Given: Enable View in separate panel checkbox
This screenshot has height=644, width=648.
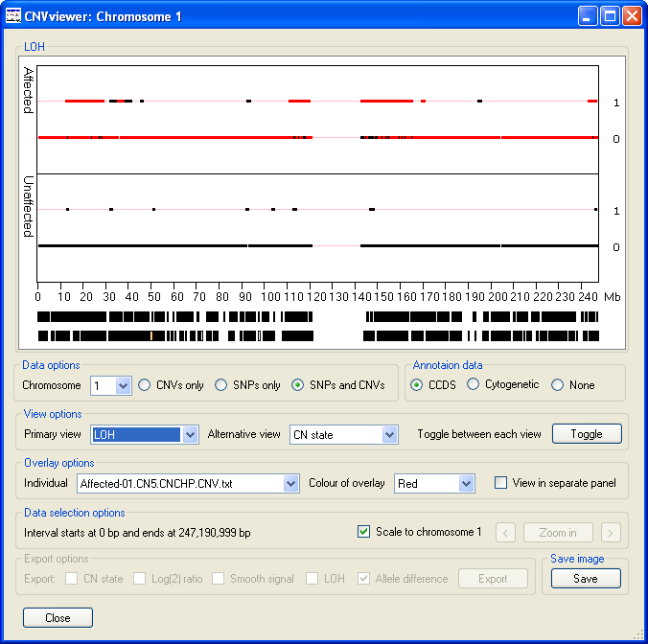Looking at the screenshot, I should pyautogui.click(x=501, y=482).
